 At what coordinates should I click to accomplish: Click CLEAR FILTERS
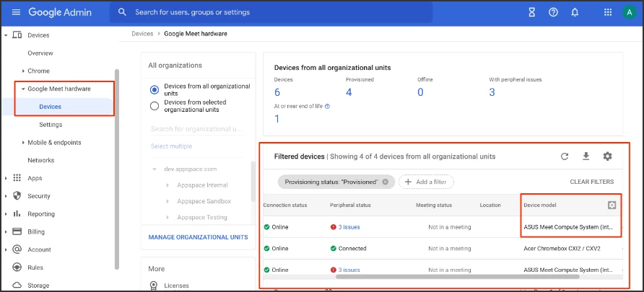(592, 182)
